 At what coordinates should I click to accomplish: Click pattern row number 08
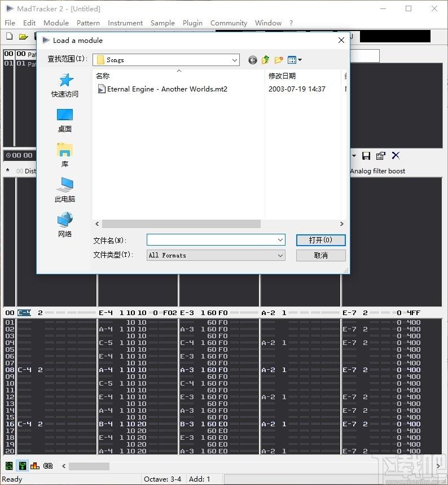tap(10, 370)
